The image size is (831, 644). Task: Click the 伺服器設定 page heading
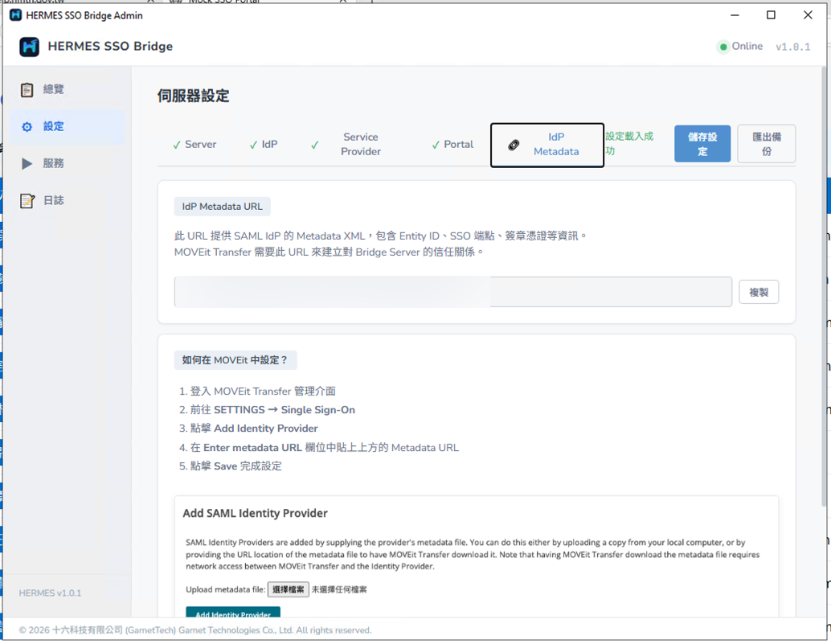(194, 96)
